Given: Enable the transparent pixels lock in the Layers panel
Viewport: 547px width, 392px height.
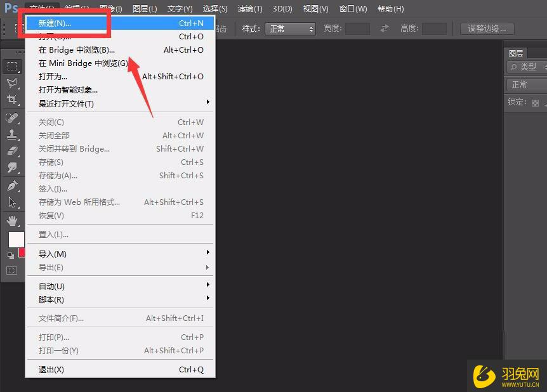Looking at the screenshot, I should [534, 102].
